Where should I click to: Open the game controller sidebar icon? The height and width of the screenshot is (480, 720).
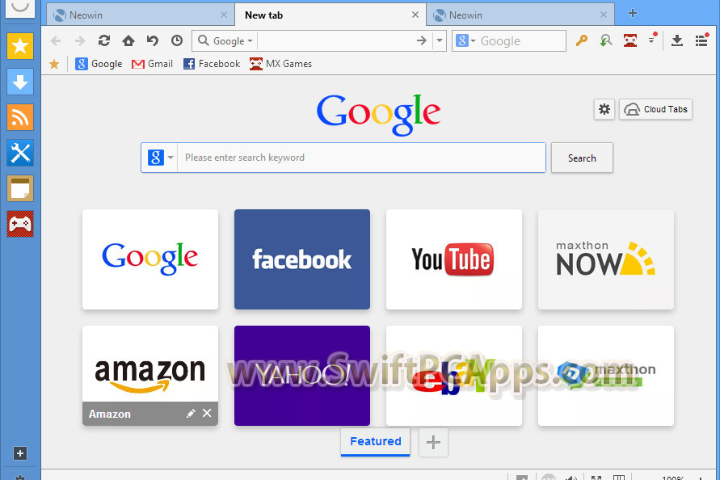click(20, 224)
